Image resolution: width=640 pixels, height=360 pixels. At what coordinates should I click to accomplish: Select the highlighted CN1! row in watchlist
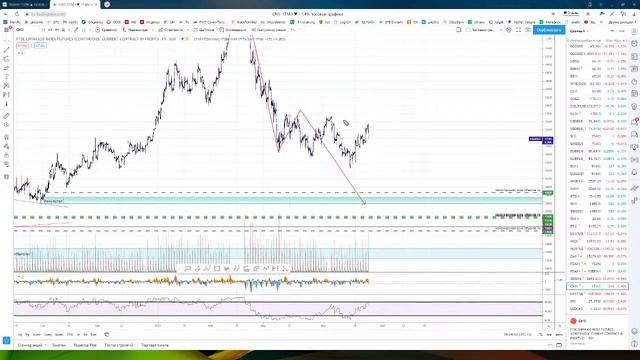[x=598, y=286]
